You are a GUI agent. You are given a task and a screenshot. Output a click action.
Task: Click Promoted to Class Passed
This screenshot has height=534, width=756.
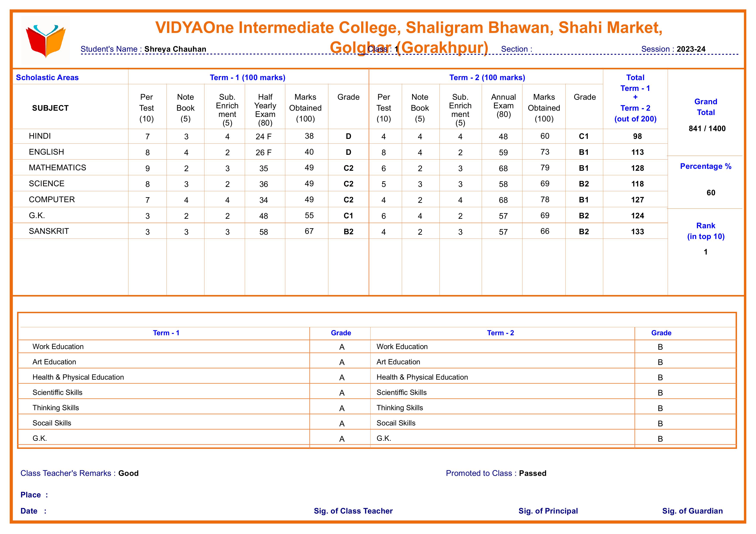pos(496,473)
